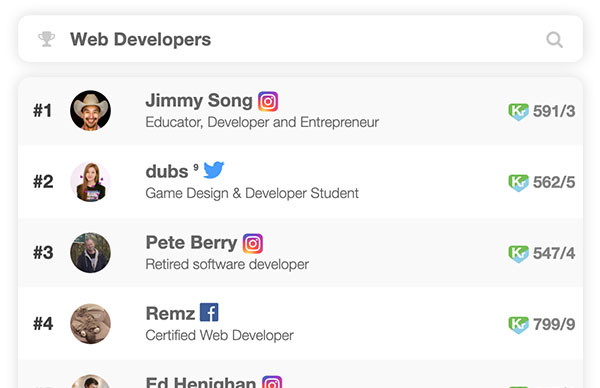
Task: Click the Kred badge next to 799/9
Action: (x=518, y=324)
